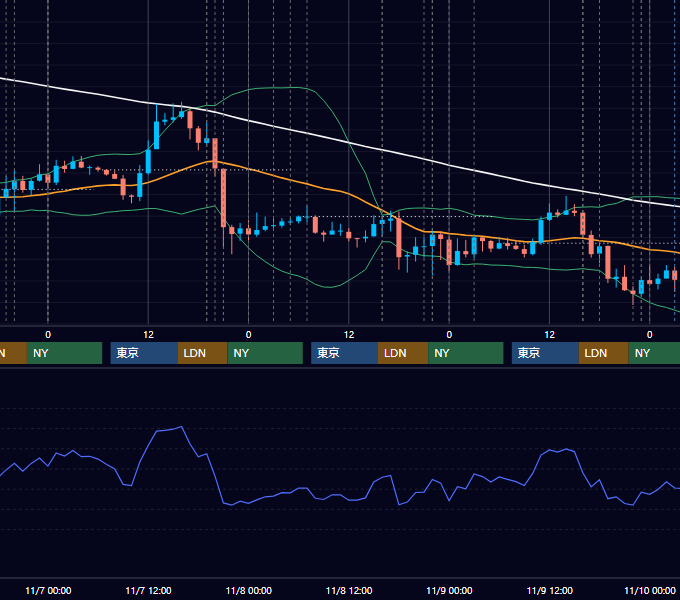The height and width of the screenshot is (600, 680).
Task: Click the tall red candle before 11/8 00:00
Action: (223, 198)
